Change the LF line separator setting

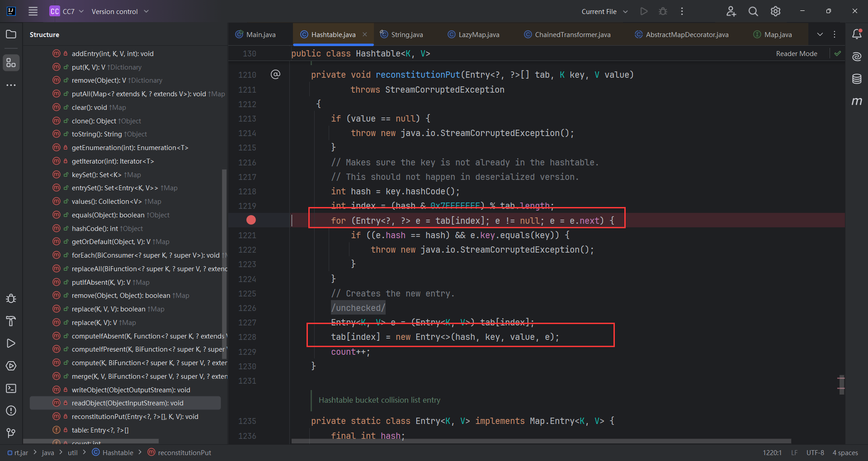coord(794,452)
